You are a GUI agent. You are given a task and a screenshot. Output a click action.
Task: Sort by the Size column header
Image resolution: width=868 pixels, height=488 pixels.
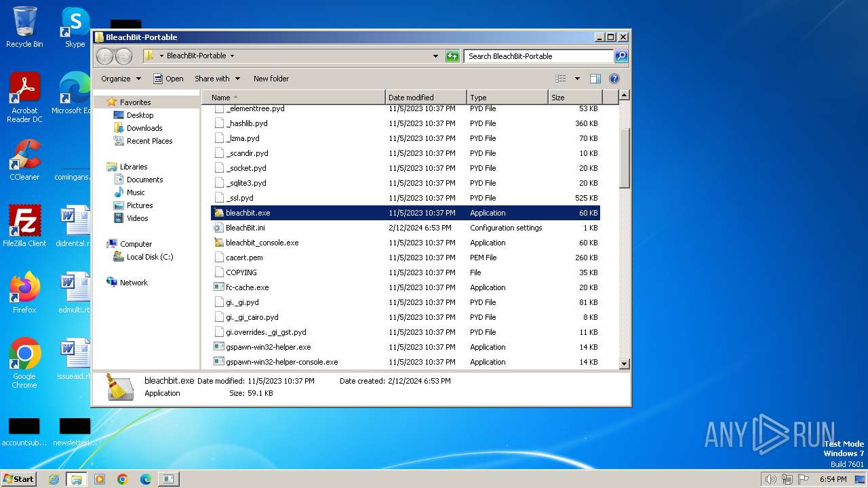[574, 98]
